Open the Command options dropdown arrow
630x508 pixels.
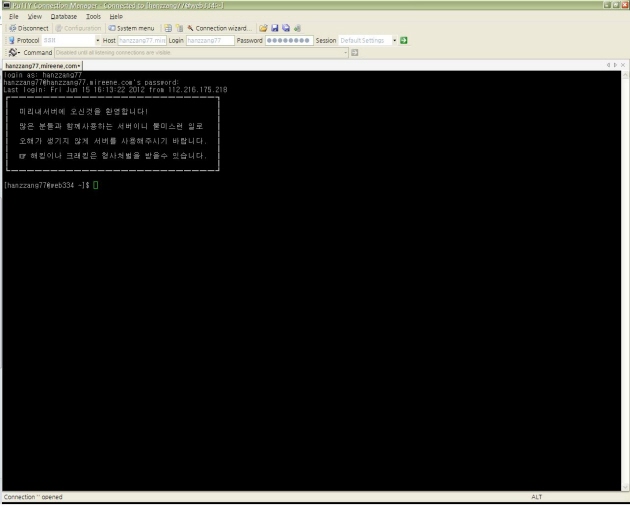click(345, 52)
